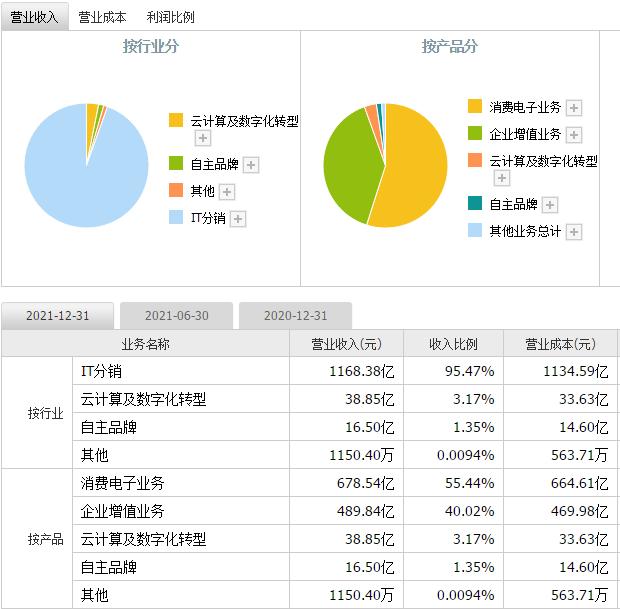The height and width of the screenshot is (609, 620).
Task: Select the 企业增值业务 table row name
Action: pyautogui.click(x=122, y=511)
